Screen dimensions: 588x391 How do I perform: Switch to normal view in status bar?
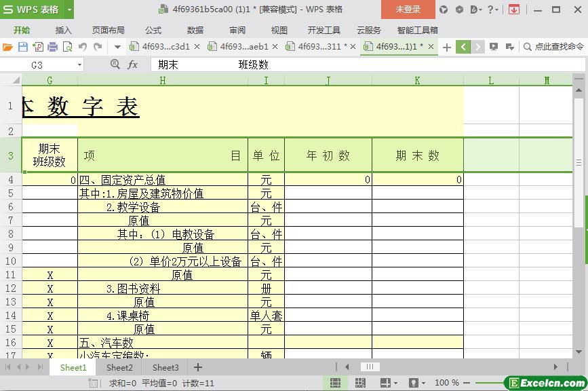(335, 383)
